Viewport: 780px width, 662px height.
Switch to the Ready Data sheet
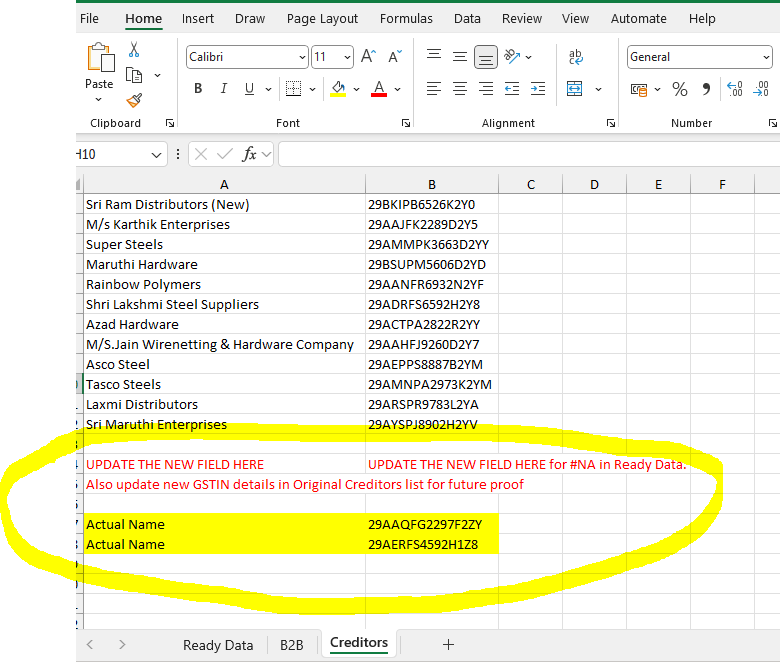[218, 645]
